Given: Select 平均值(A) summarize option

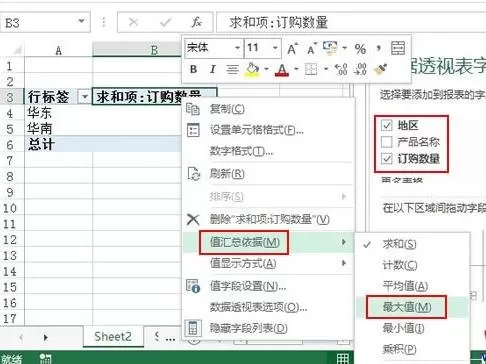Looking at the screenshot, I should point(412,286).
